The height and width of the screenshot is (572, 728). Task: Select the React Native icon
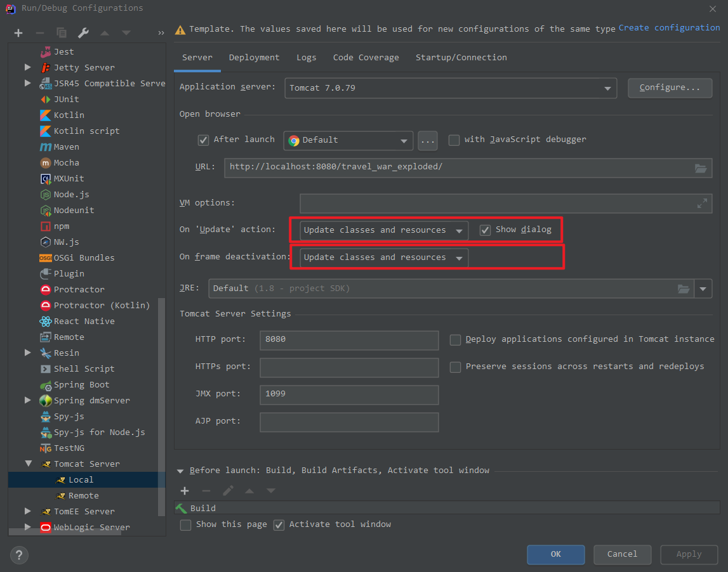click(x=46, y=322)
